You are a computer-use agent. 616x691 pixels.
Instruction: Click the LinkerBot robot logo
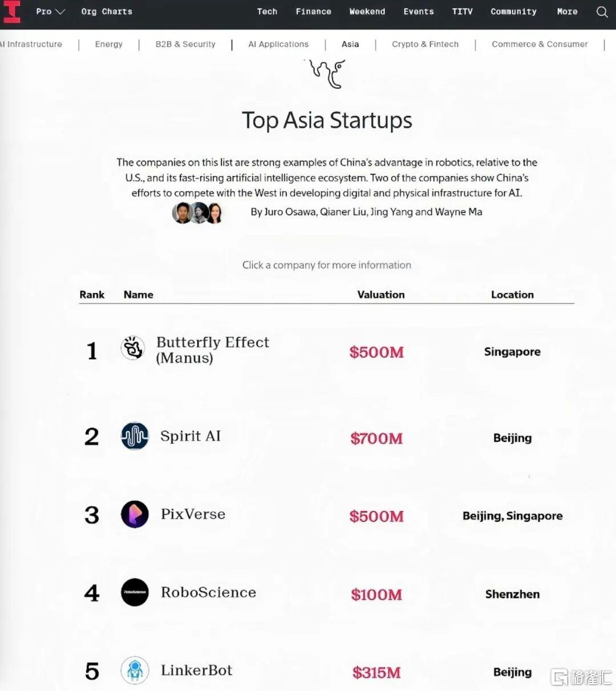(135, 670)
